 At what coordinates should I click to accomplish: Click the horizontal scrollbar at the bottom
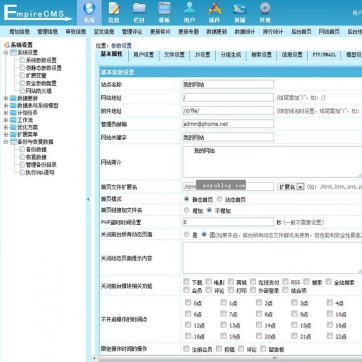coord(230,358)
